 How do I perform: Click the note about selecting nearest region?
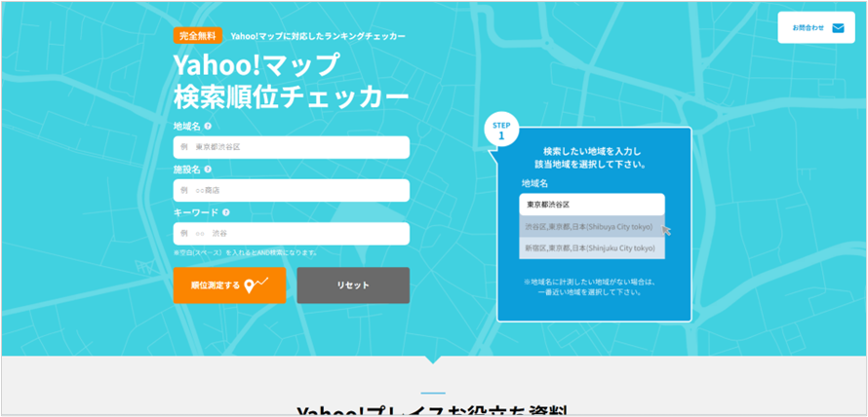coord(589,287)
